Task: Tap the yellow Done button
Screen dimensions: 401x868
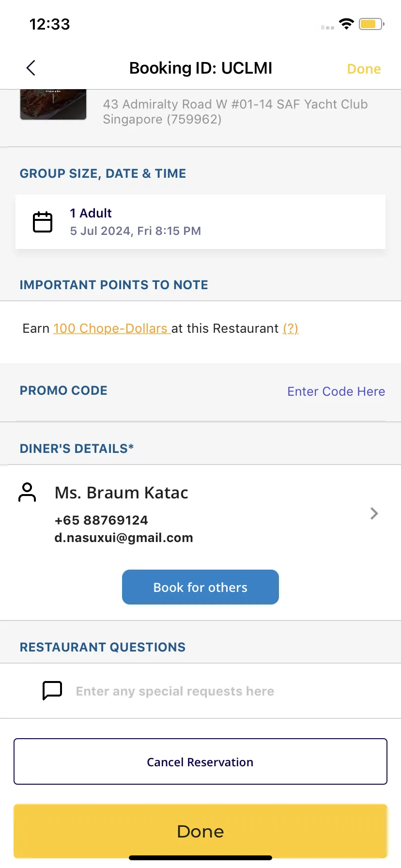Action: coord(200,831)
